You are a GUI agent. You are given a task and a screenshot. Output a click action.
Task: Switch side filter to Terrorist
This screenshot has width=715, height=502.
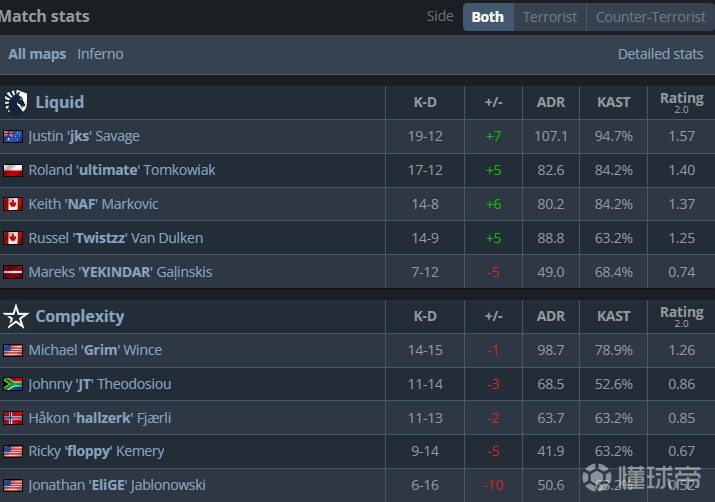550,17
